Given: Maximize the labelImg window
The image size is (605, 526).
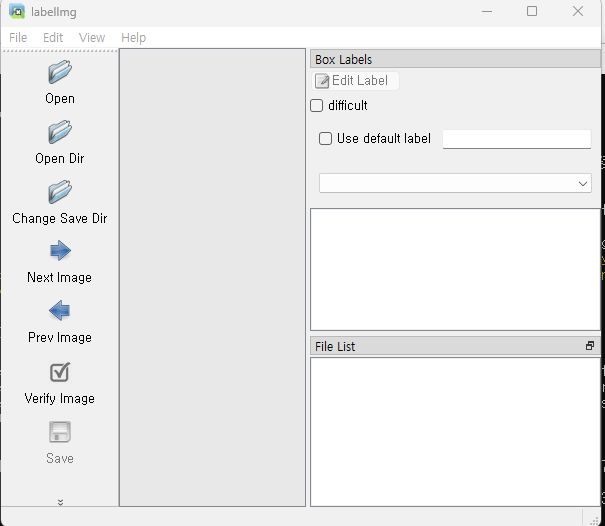Looking at the screenshot, I should tap(532, 11).
